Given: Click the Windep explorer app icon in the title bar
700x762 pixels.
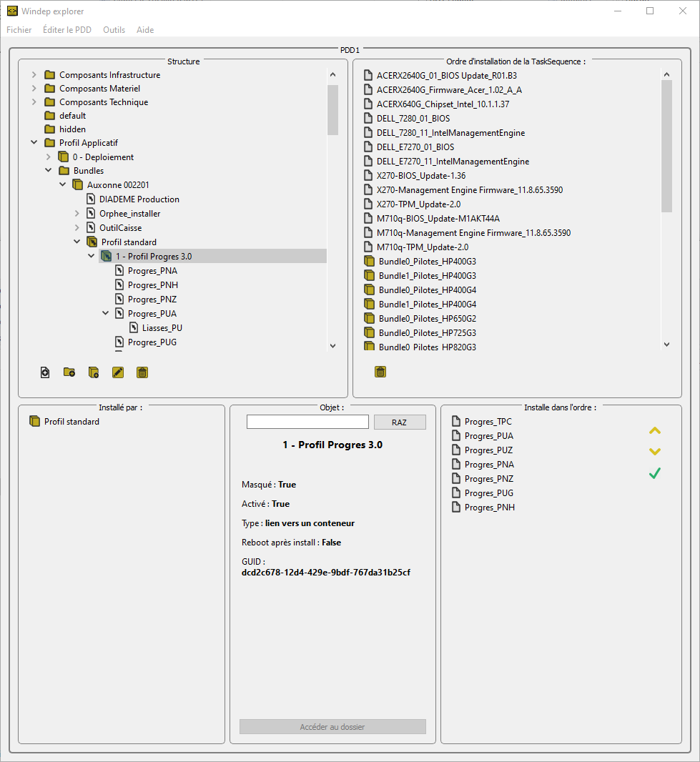Looking at the screenshot, I should (x=12, y=11).
